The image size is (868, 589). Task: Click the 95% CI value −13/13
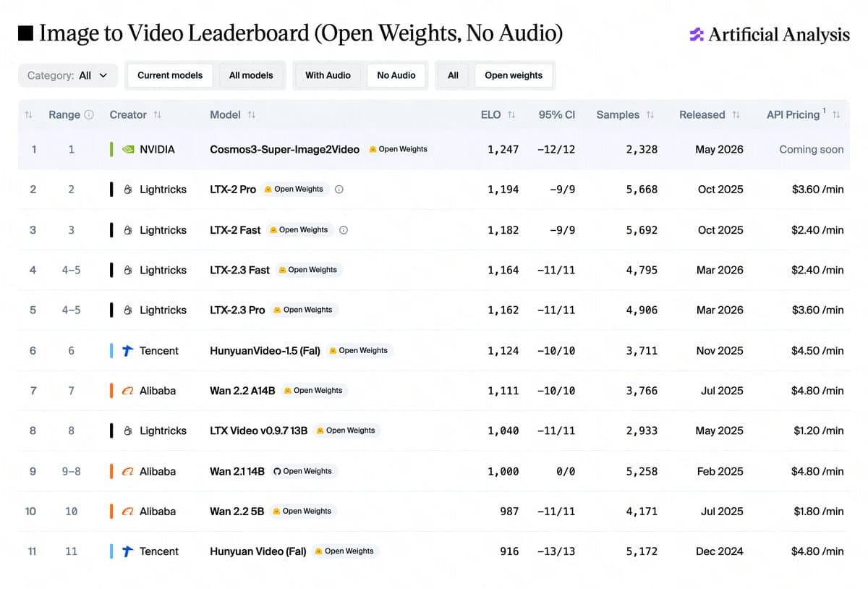point(556,551)
